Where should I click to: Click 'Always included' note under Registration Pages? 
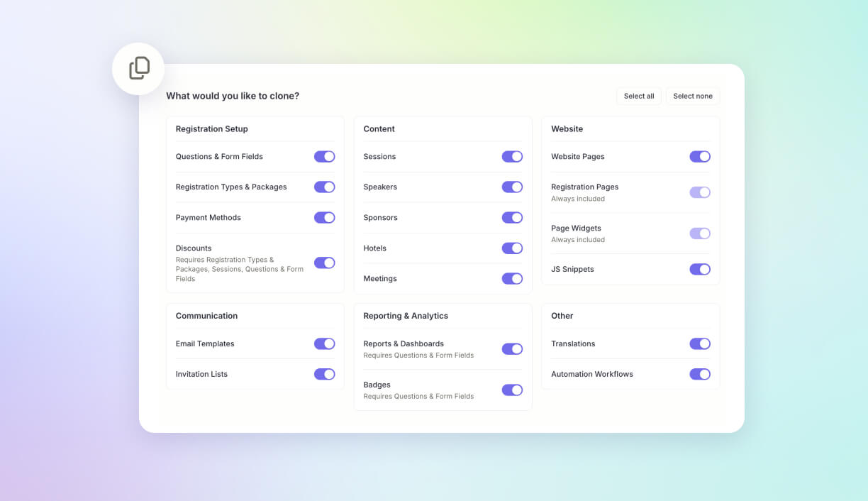(x=578, y=199)
